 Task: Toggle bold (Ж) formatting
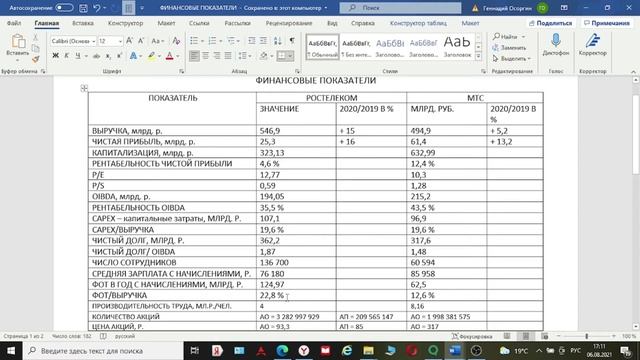point(56,56)
